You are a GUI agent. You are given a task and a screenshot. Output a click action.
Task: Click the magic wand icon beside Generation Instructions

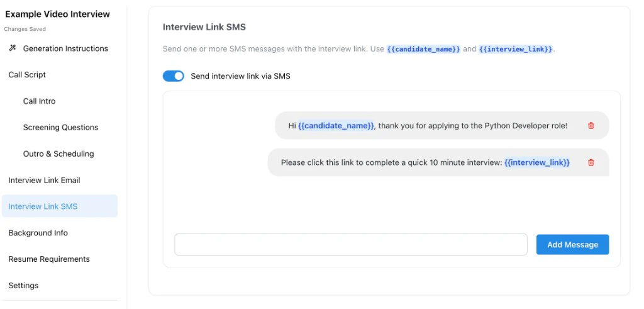[13, 48]
